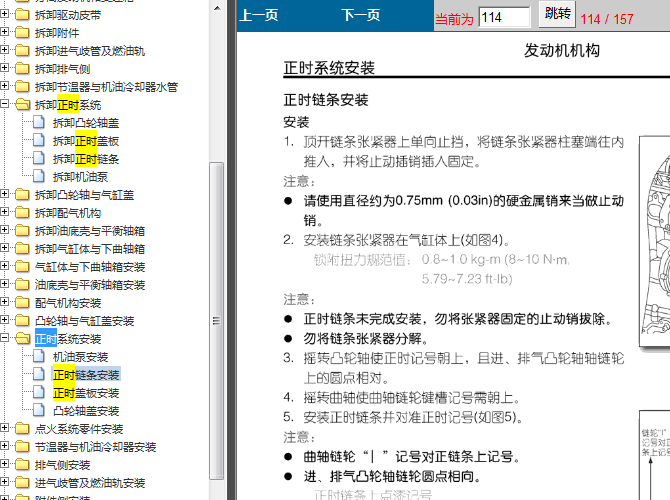Click document icon of 正时盖板安装
The image size is (670, 500).
tap(39, 392)
